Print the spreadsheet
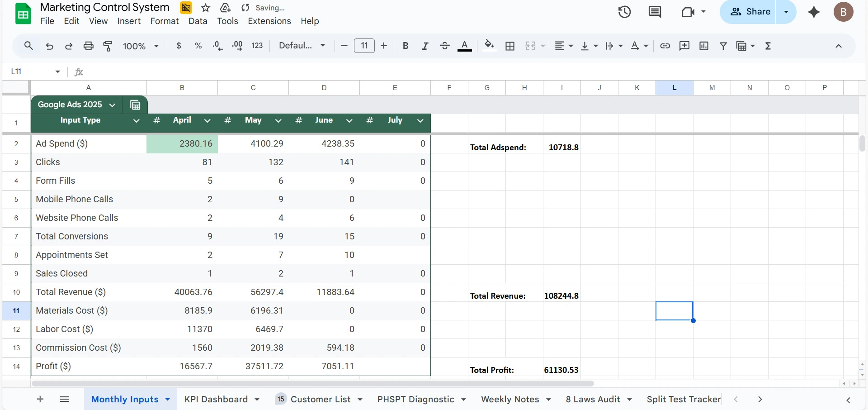 (x=89, y=46)
